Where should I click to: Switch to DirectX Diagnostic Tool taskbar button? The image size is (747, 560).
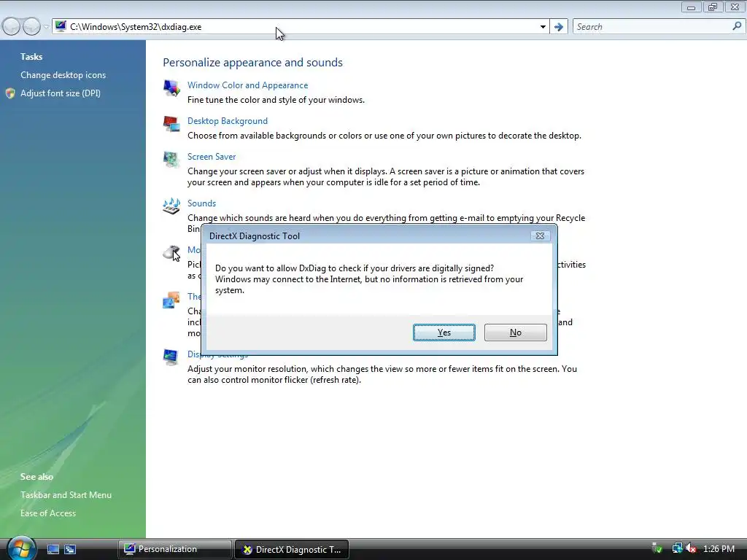292,549
